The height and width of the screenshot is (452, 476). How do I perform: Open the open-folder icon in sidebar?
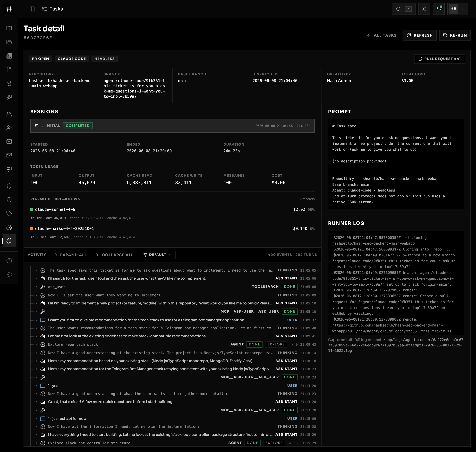[x=9, y=42]
